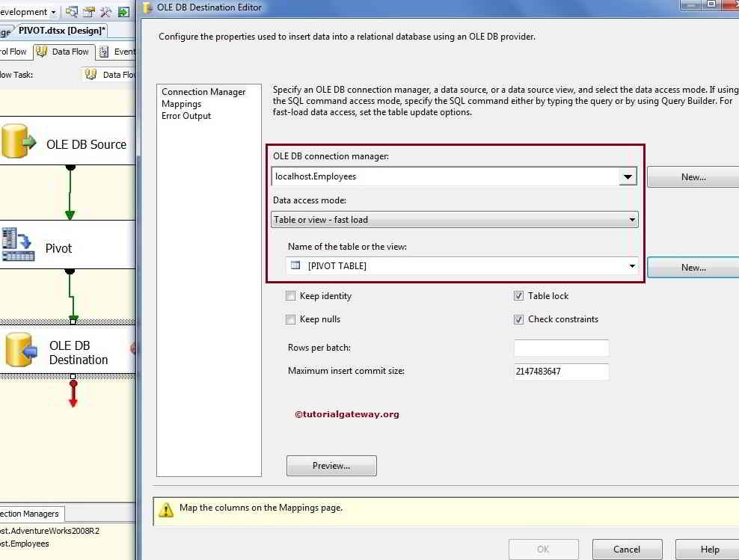Enable the Keep identity checkbox
739x560 pixels.
291,295
